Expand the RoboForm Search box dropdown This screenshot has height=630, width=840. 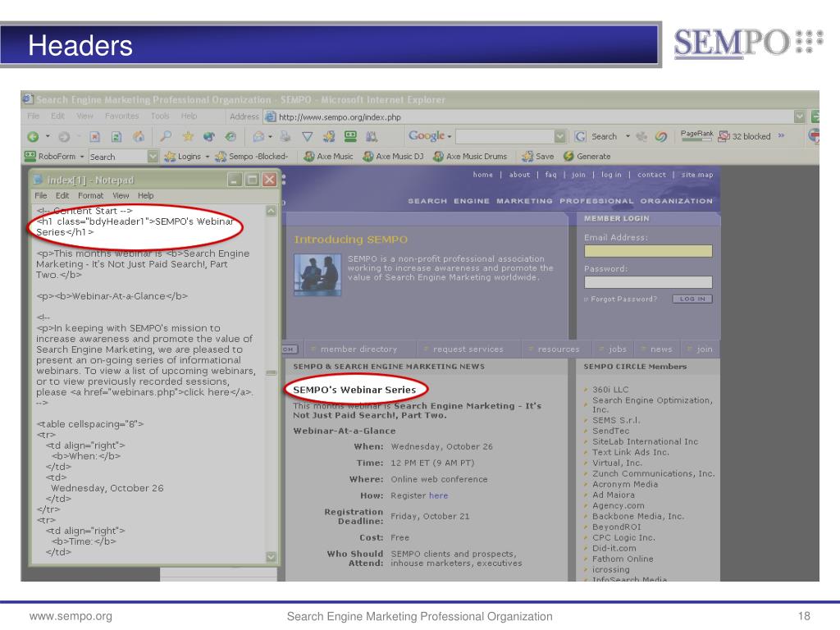(153, 157)
